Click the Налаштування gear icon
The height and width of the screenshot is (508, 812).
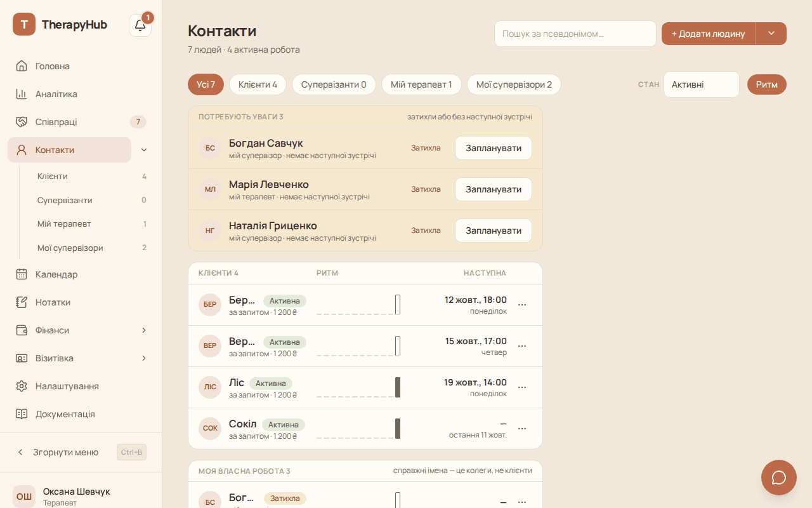click(x=22, y=386)
